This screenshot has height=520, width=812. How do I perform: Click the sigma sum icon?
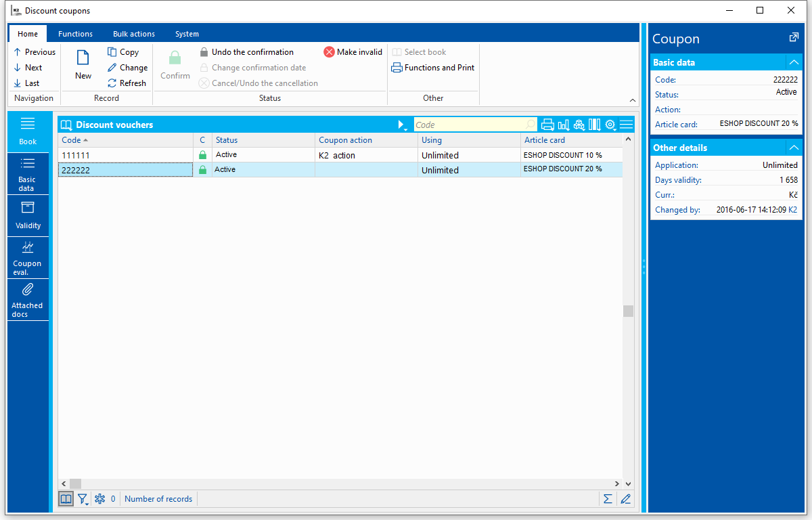[x=608, y=499]
